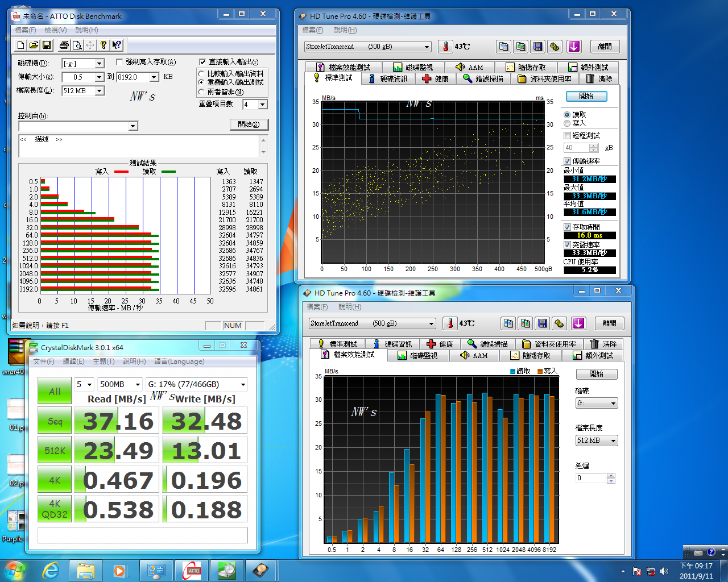Enable the 短程測試 checkbox in HD Tune

(567, 136)
